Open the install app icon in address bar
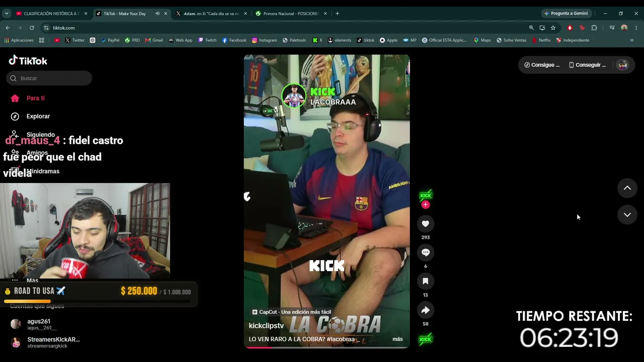644x362 pixels. pos(542,28)
